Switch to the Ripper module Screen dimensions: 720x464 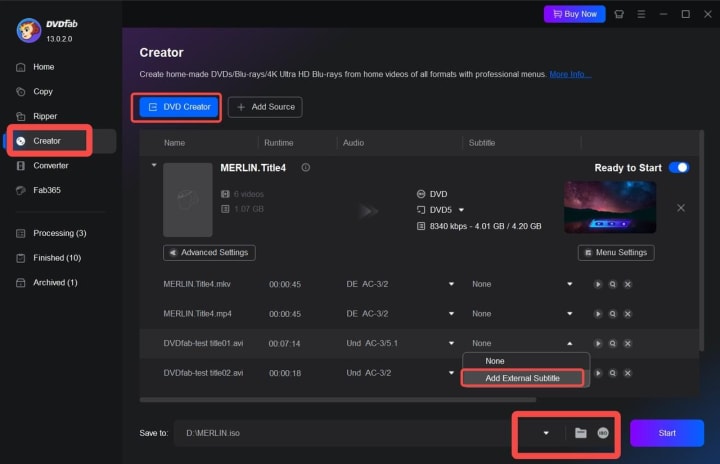coord(45,116)
